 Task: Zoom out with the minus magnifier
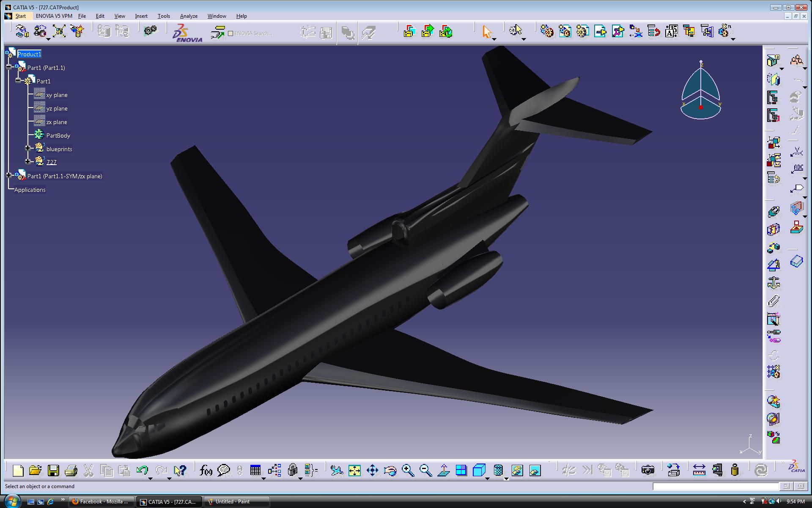point(425,470)
